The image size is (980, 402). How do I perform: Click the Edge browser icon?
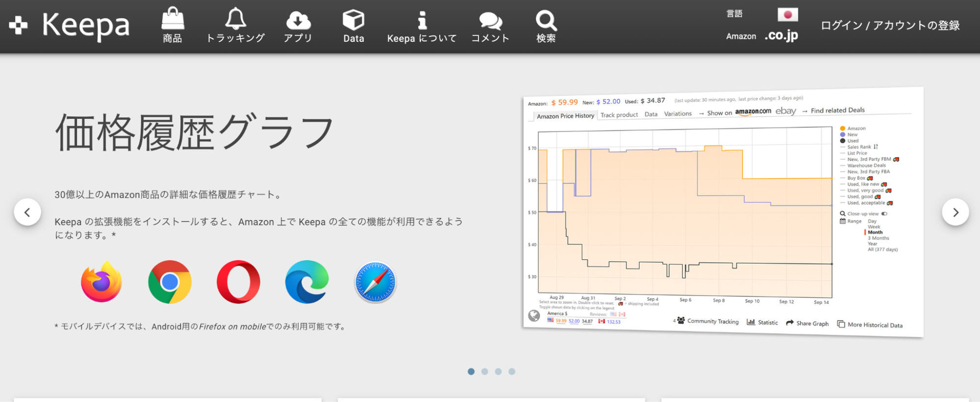coord(307,282)
